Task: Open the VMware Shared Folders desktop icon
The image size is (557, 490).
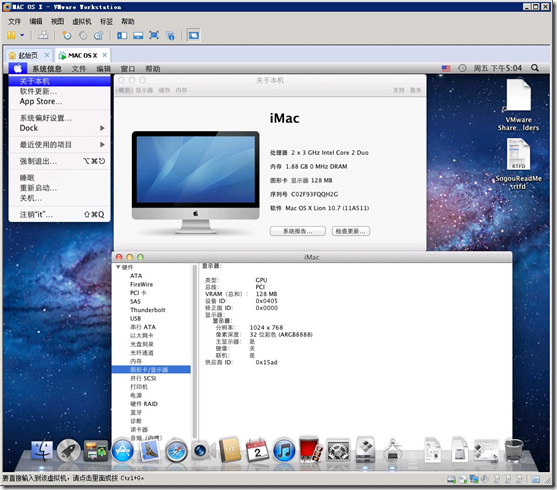Action: point(518,105)
